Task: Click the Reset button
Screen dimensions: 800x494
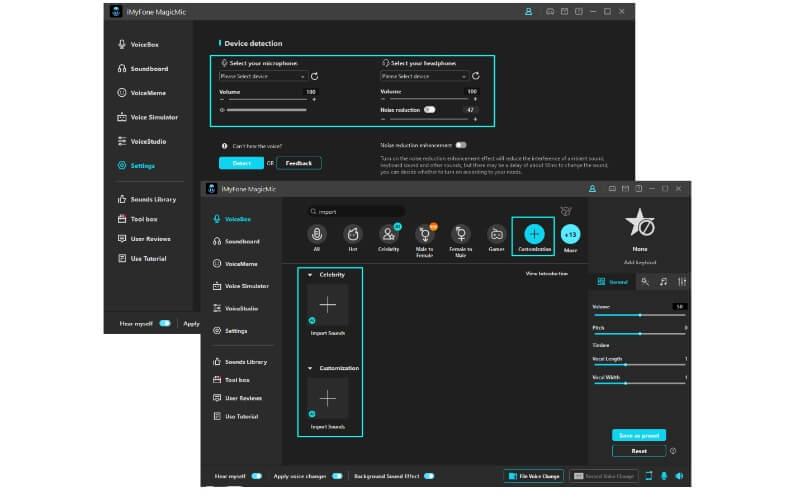Action: [x=639, y=451]
